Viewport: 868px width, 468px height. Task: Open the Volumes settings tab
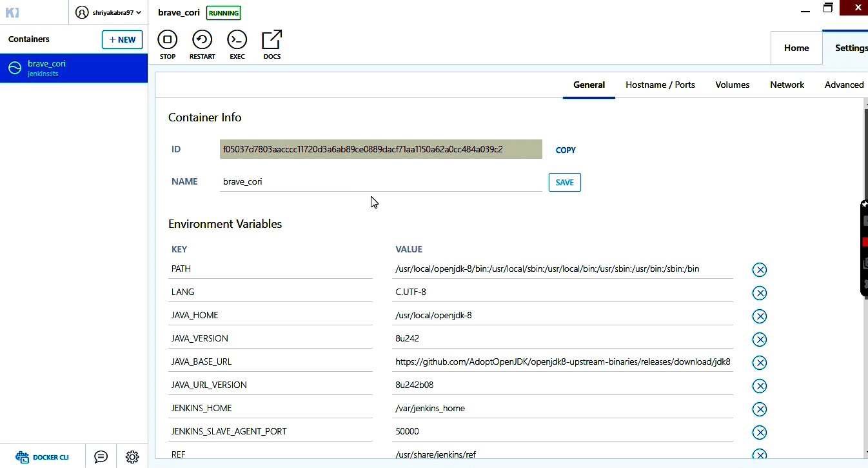tap(732, 85)
